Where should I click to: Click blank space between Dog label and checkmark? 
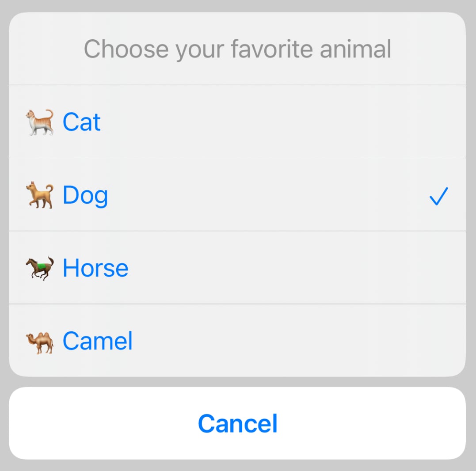click(x=265, y=195)
